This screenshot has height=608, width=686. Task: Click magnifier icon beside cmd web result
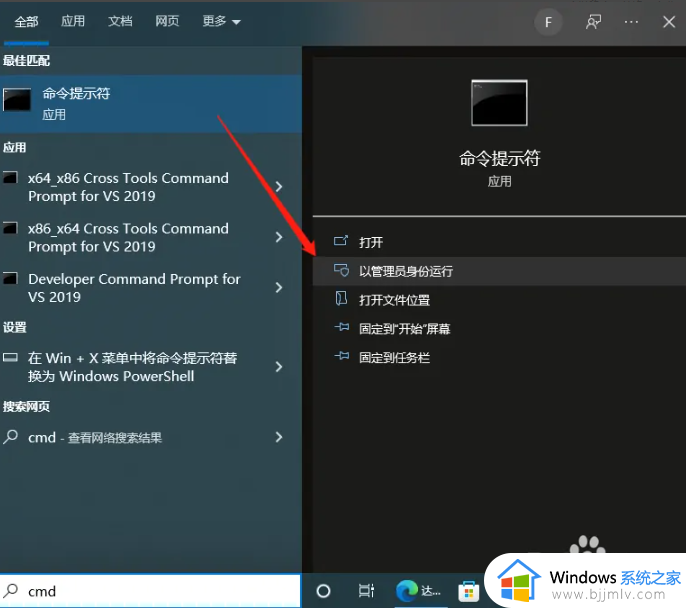click(x=10, y=437)
